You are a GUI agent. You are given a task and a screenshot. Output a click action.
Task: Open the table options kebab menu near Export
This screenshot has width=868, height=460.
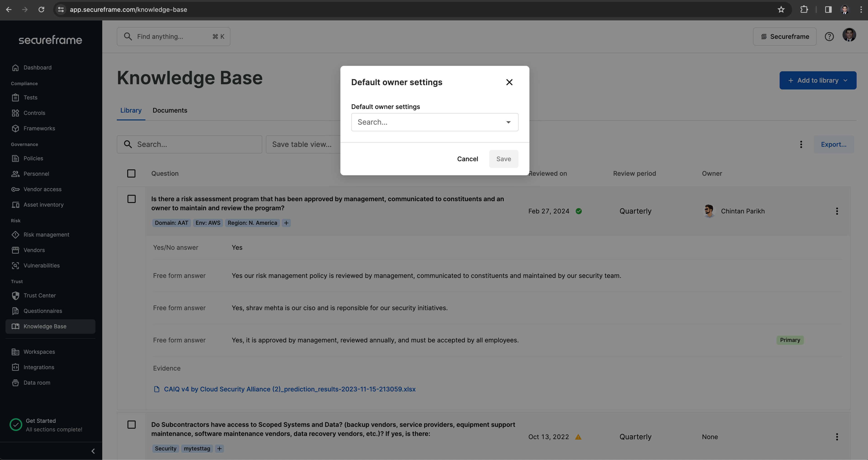(x=801, y=145)
